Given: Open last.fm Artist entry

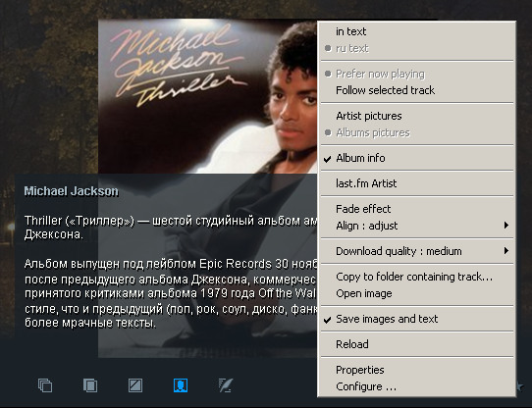Looking at the screenshot, I should tap(417, 183).
